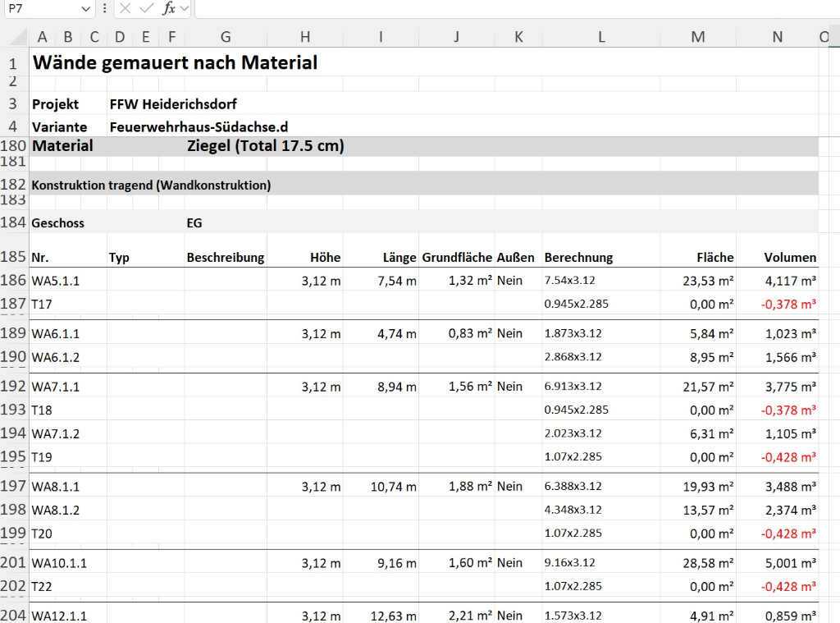Click the Berechnung column heading cell

578,258
